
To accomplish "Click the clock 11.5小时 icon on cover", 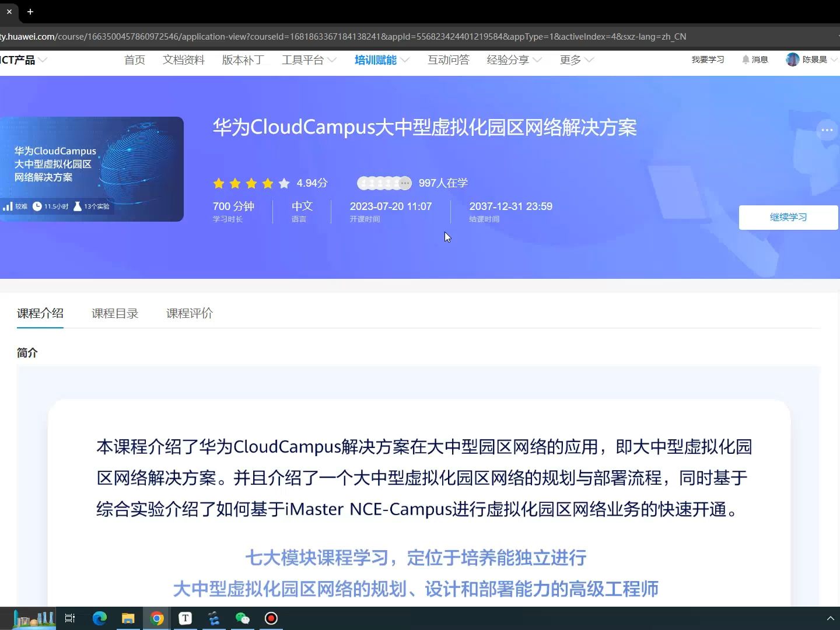I will pyautogui.click(x=37, y=206).
